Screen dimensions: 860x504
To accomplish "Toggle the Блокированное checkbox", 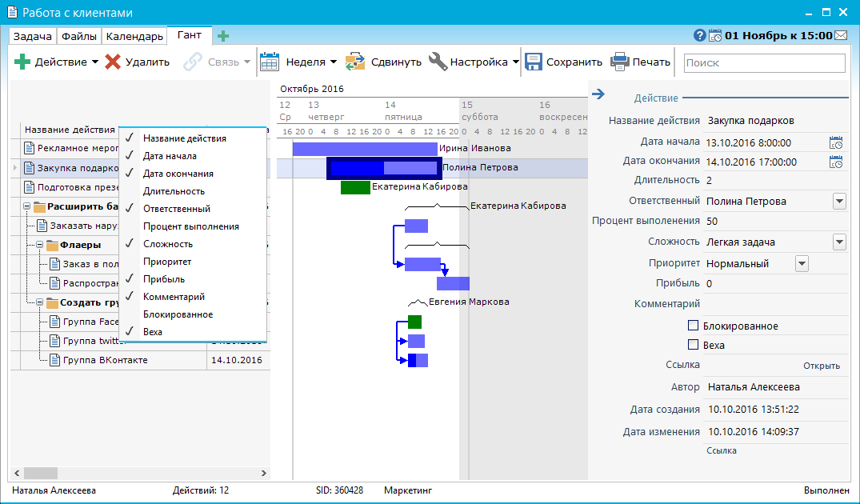I will 693,326.
